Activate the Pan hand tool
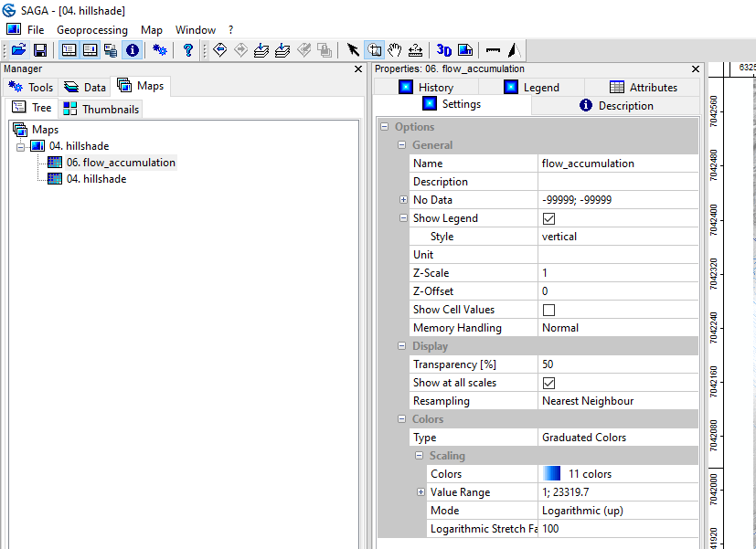 coord(395,50)
